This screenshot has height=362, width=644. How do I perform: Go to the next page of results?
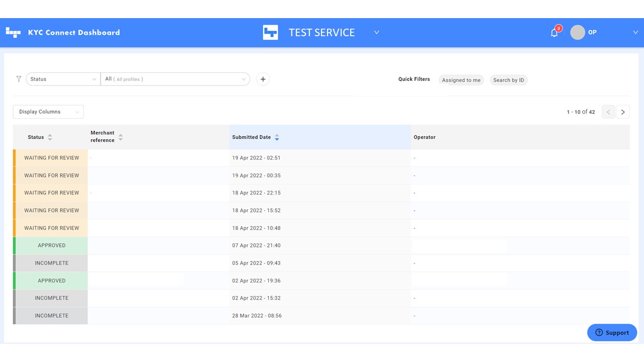pyautogui.click(x=623, y=112)
